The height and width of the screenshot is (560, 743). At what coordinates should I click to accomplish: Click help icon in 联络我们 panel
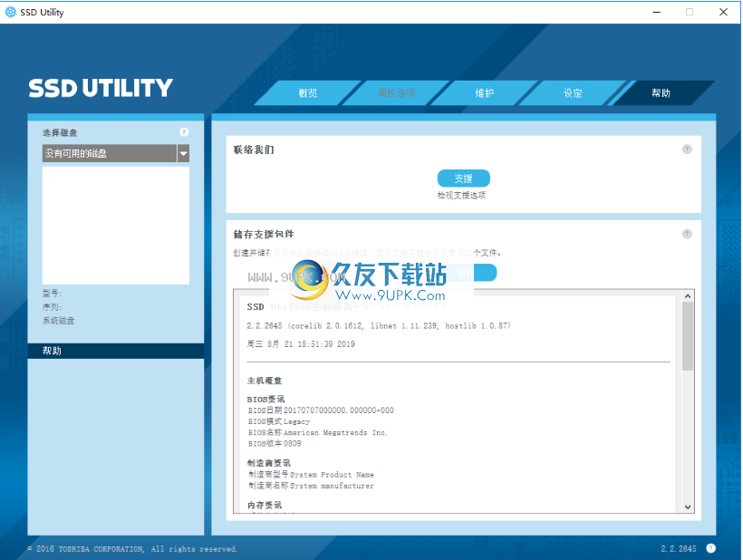click(687, 150)
